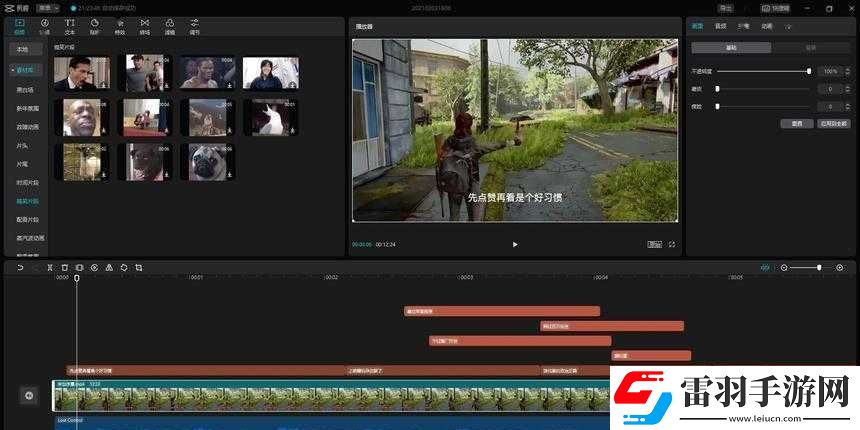Click the Apply to all button

point(834,124)
